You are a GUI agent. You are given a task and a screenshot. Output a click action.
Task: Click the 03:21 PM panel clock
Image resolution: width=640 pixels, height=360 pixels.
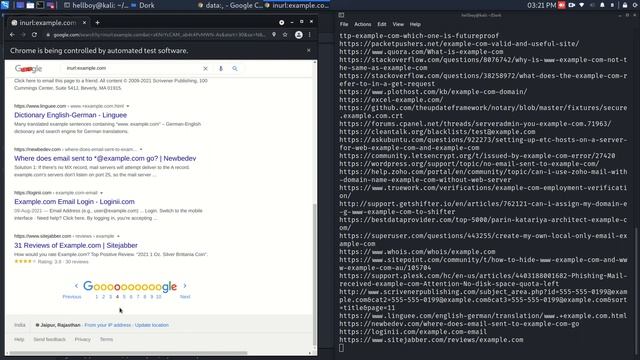(x=541, y=5)
